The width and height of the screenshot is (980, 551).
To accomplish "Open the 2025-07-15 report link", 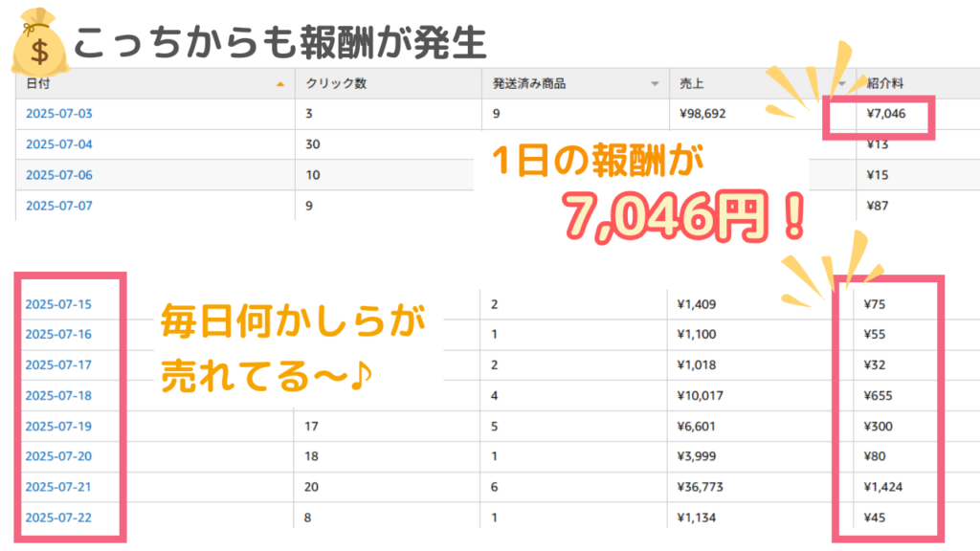I will pyautogui.click(x=59, y=304).
